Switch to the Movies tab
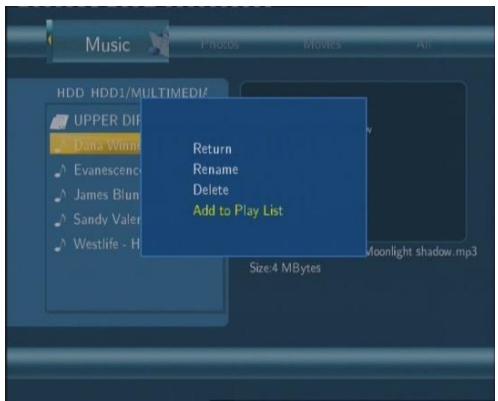Viewport: 498px width, 401px height. [x=322, y=44]
